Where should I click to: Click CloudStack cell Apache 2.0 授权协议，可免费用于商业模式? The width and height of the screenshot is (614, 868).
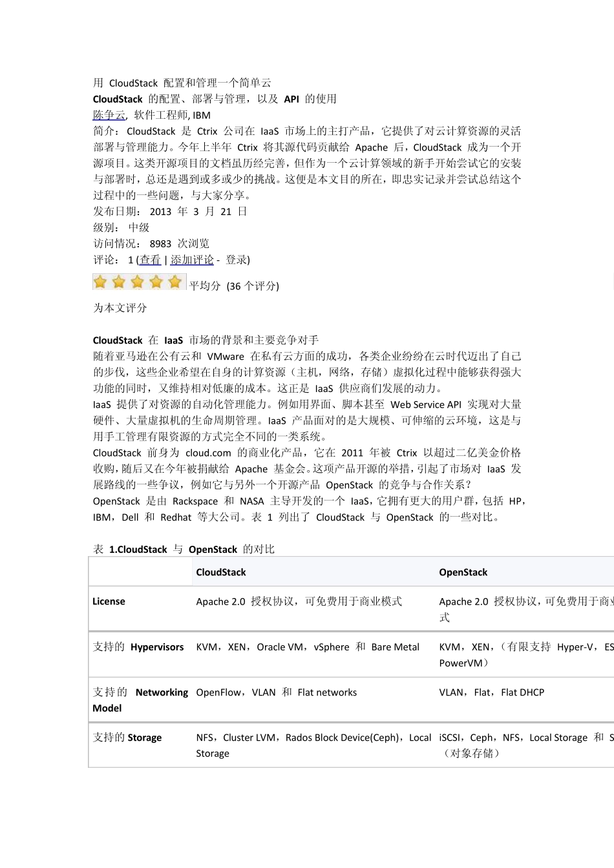click(299, 601)
